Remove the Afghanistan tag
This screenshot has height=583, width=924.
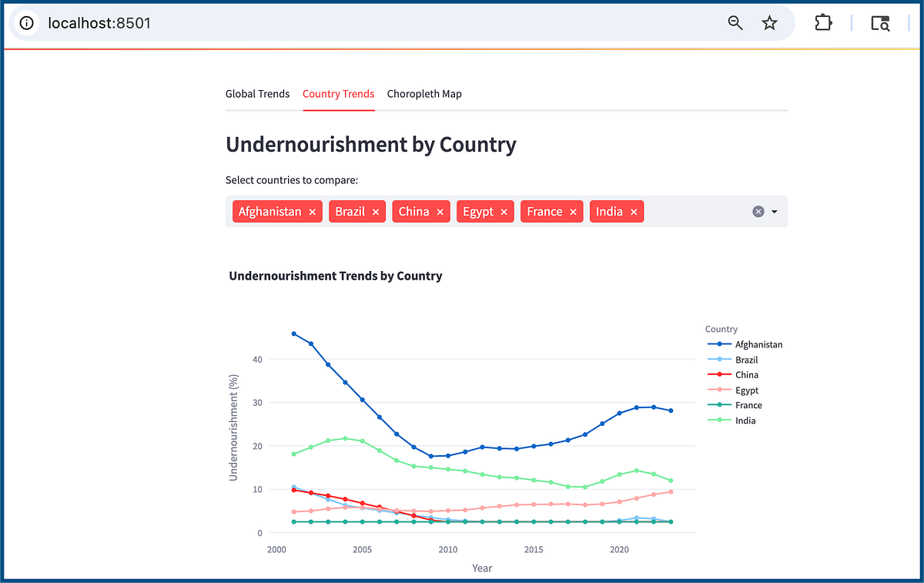pyautogui.click(x=312, y=212)
